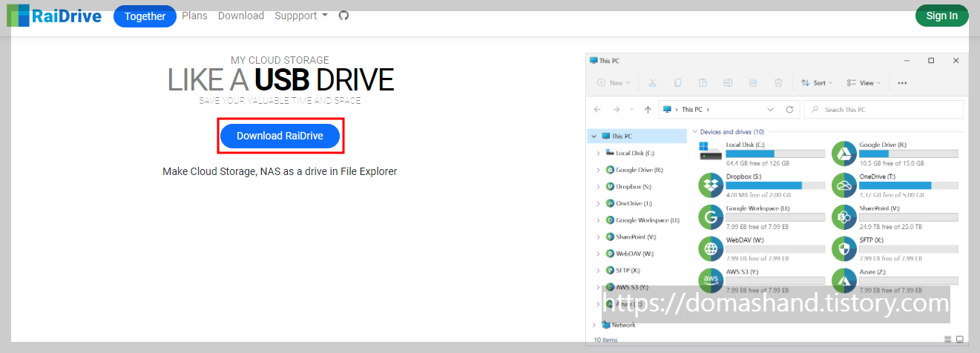Select the Azure (Z:) drive icon in Devices list

[843, 280]
